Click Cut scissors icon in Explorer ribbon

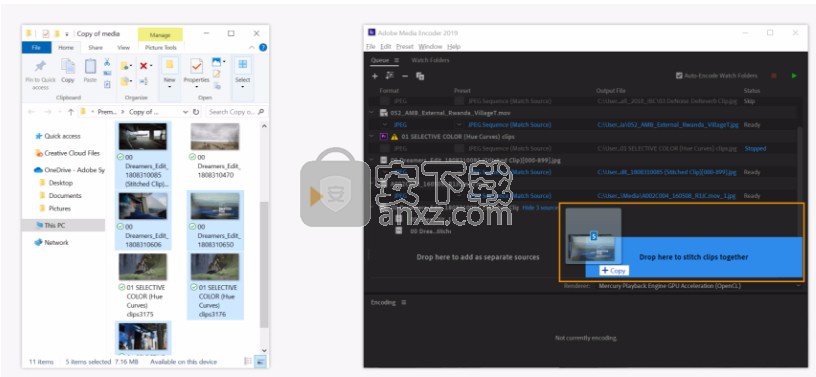coord(107,61)
